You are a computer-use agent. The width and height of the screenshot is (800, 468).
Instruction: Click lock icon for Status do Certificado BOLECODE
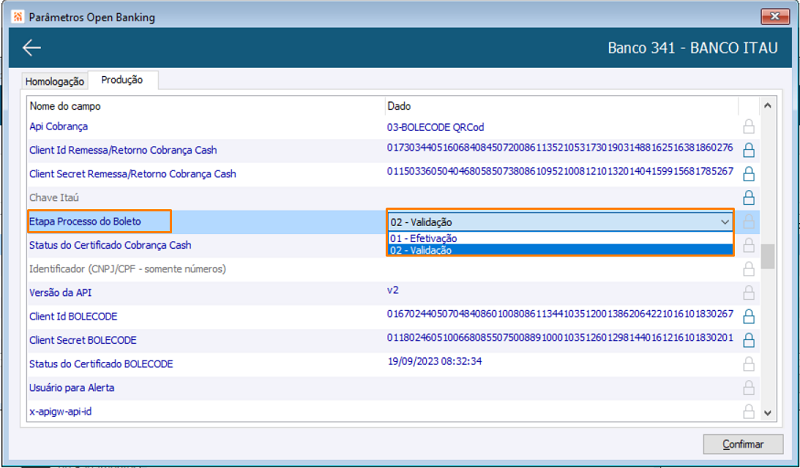(x=748, y=364)
